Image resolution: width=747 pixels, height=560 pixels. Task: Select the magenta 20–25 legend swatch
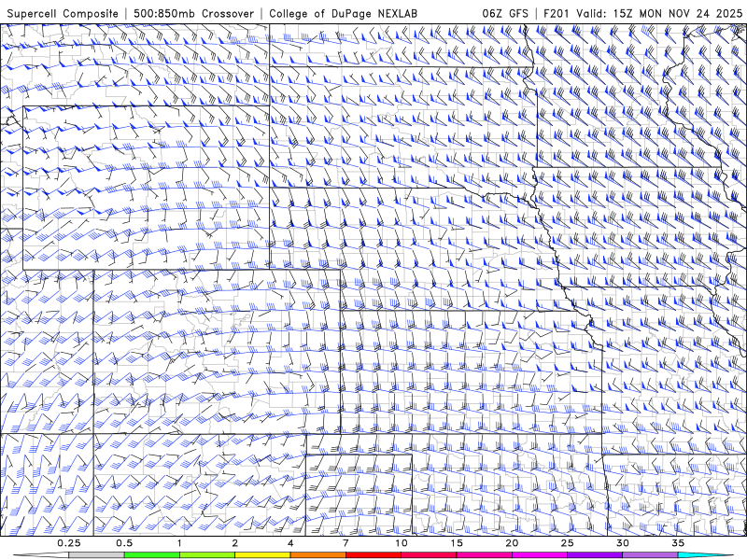point(540,555)
